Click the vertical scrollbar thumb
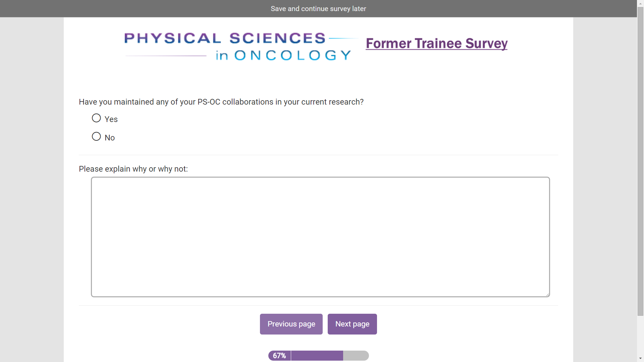 [x=640, y=161]
